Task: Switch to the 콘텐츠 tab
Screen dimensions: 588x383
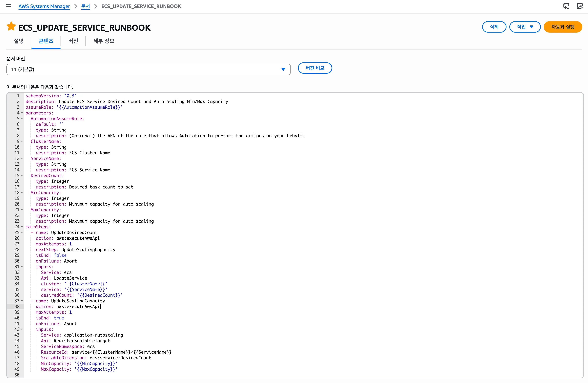Action: [46, 41]
